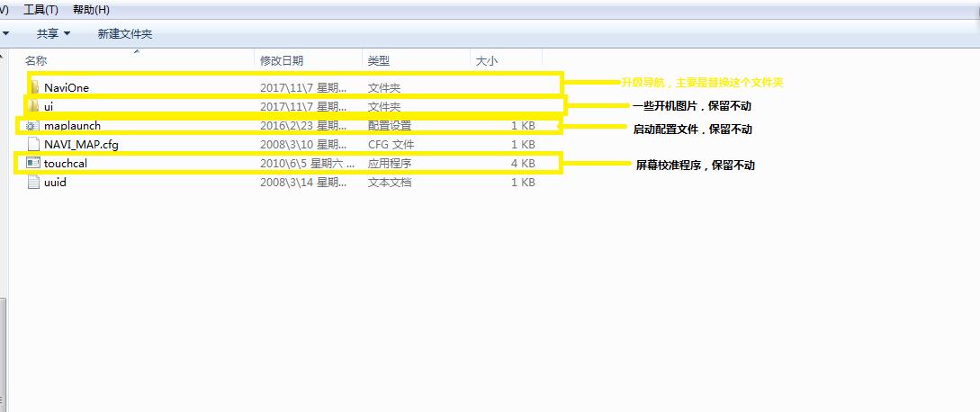The image size is (980, 412).
Task: Select the NaviOne folder name
Action: coord(67,87)
